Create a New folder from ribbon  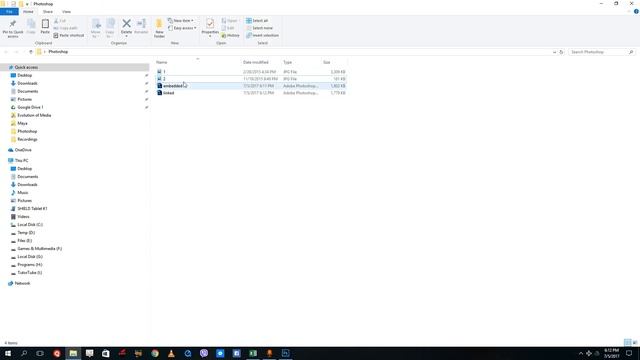coord(159,28)
